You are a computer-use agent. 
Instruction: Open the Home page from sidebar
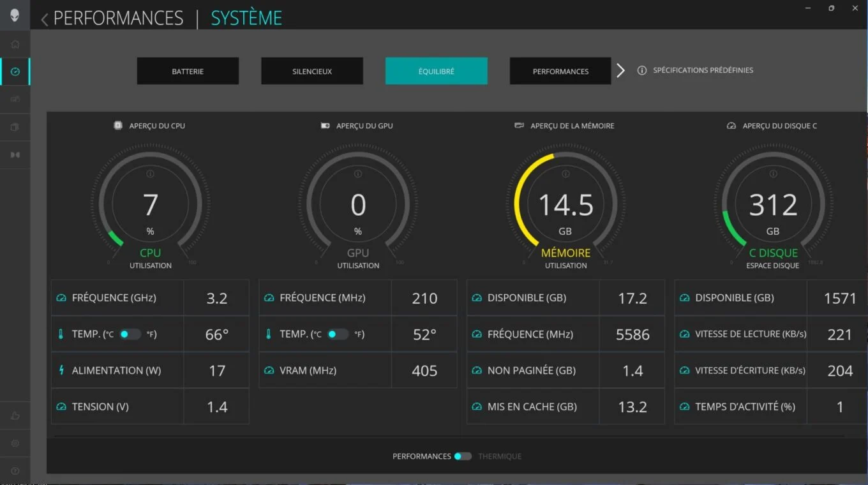(x=15, y=45)
